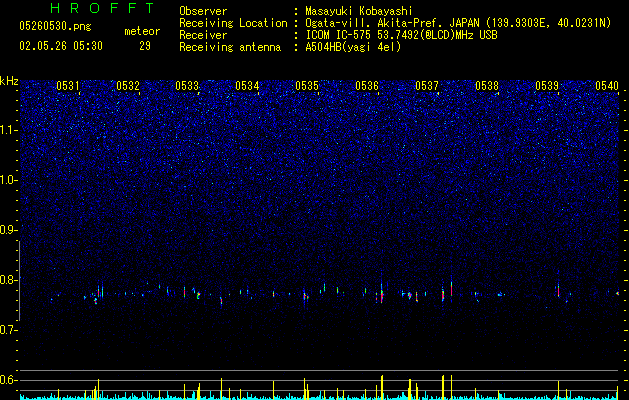Click the Ogata-vill. Akita-Pref. JAPAN location text
Screen dimensions: 629x400
[x=458, y=23]
